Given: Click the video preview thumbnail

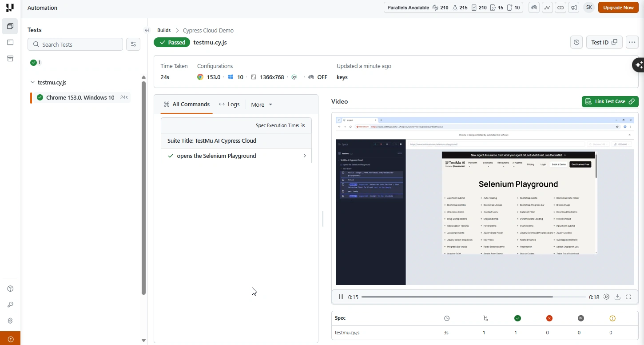Looking at the screenshot, I should (485, 201).
